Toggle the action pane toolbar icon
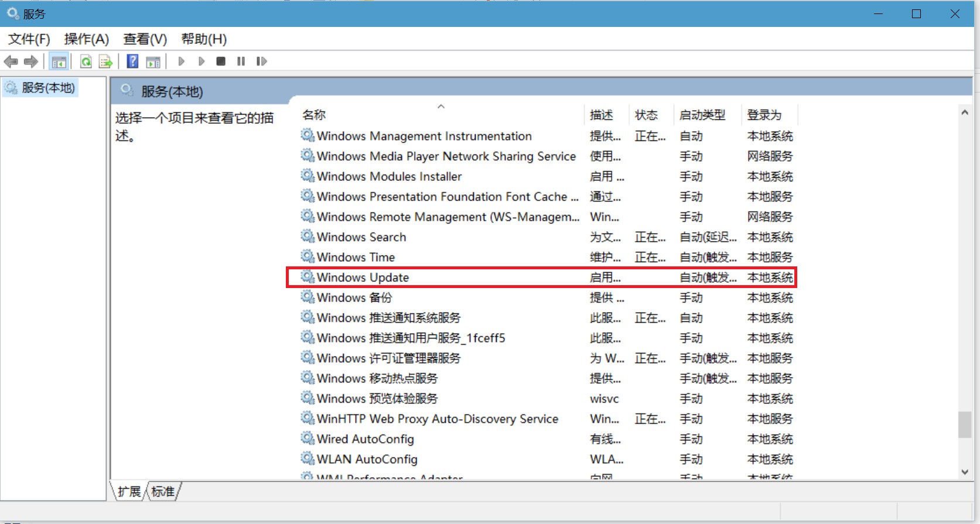This screenshot has height=524, width=980. tap(153, 61)
